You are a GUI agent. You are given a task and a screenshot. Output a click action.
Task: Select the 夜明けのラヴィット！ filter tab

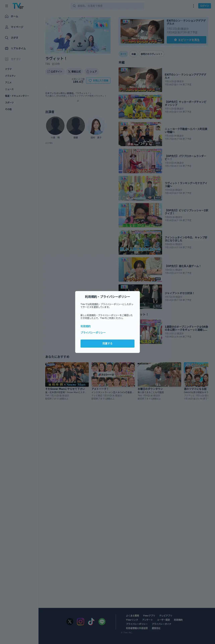(x=151, y=54)
